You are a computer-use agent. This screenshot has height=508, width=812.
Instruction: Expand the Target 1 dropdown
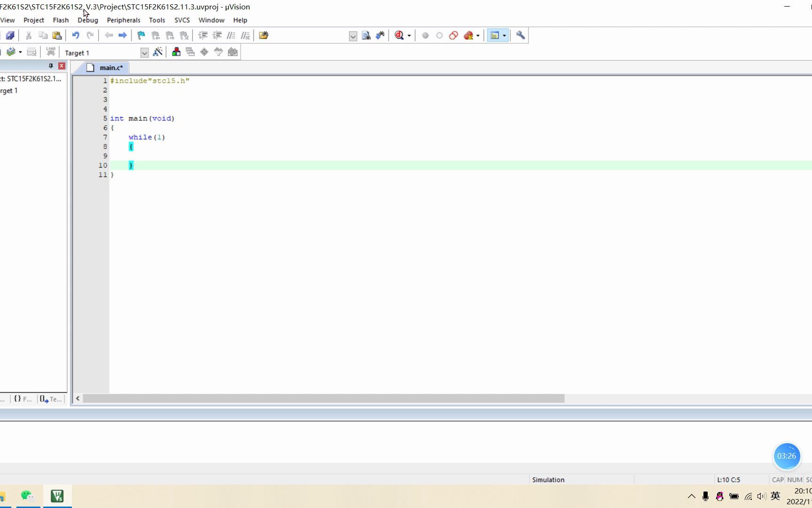(144, 53)
